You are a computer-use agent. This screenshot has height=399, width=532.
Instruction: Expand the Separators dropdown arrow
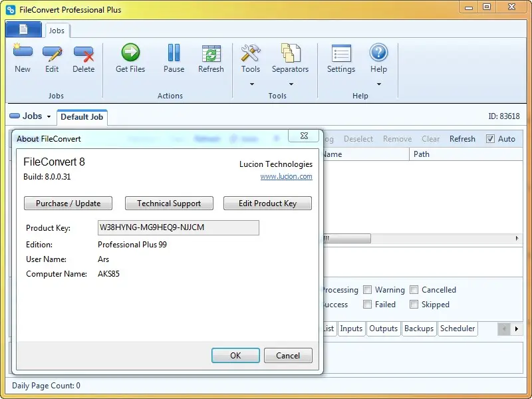[291, 84]
